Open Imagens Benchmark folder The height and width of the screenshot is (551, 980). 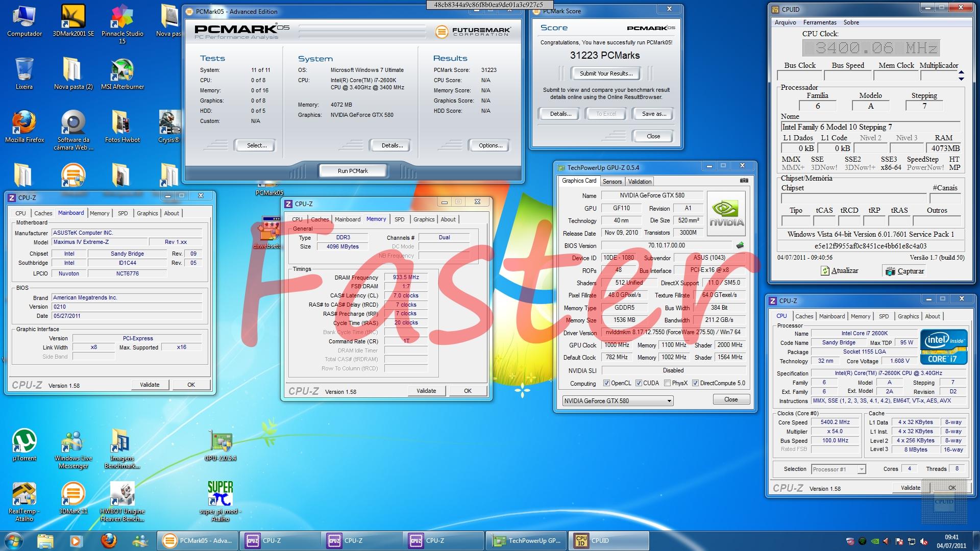tap(122, 449)
